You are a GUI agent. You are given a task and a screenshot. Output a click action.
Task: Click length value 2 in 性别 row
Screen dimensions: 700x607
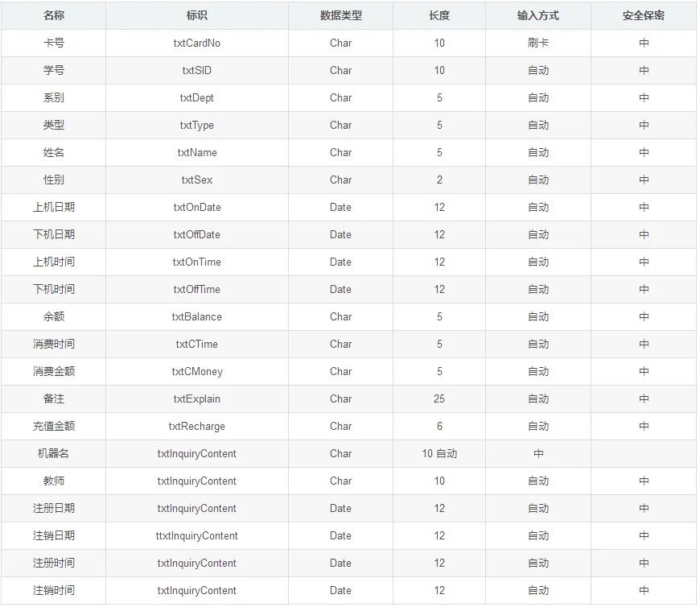[x=439, y=180]
